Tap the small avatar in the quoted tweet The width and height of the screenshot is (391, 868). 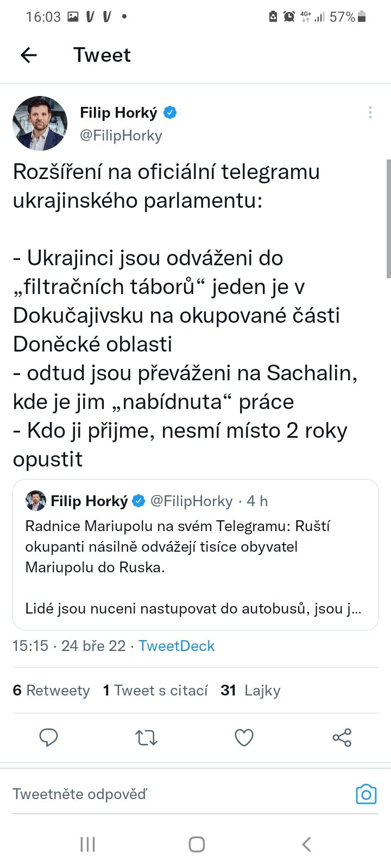pos(36,501)
